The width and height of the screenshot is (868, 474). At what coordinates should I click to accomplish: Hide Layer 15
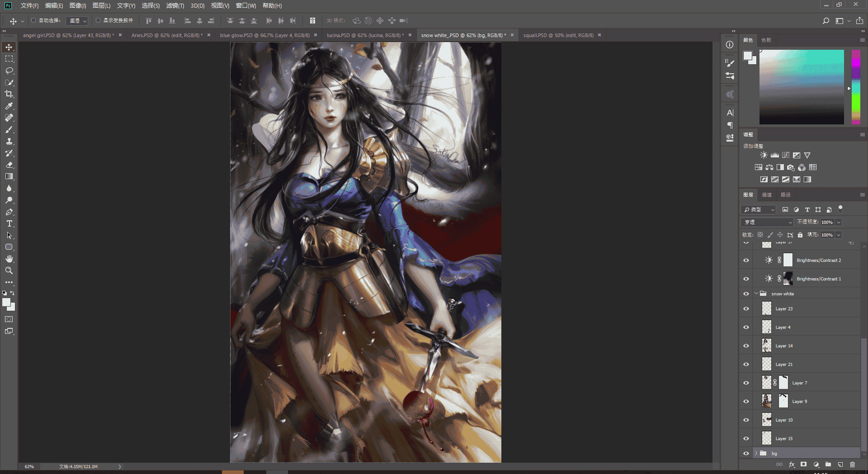(x=746, y=439)
